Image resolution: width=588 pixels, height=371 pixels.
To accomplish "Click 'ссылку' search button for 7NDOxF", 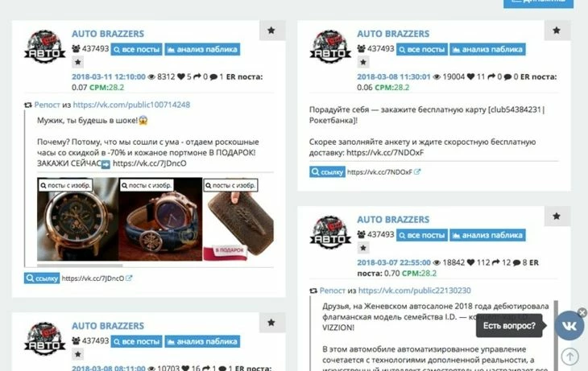I will [327, 171].
